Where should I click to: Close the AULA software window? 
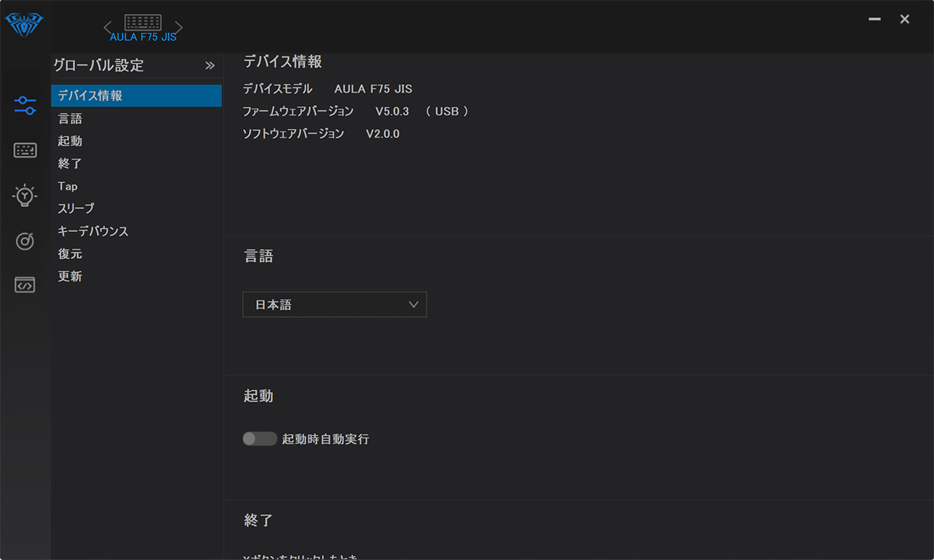tap(905, 20)
